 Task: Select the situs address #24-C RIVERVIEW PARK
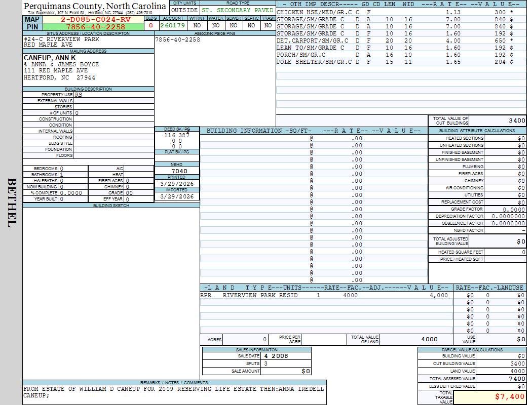(61, 39)
